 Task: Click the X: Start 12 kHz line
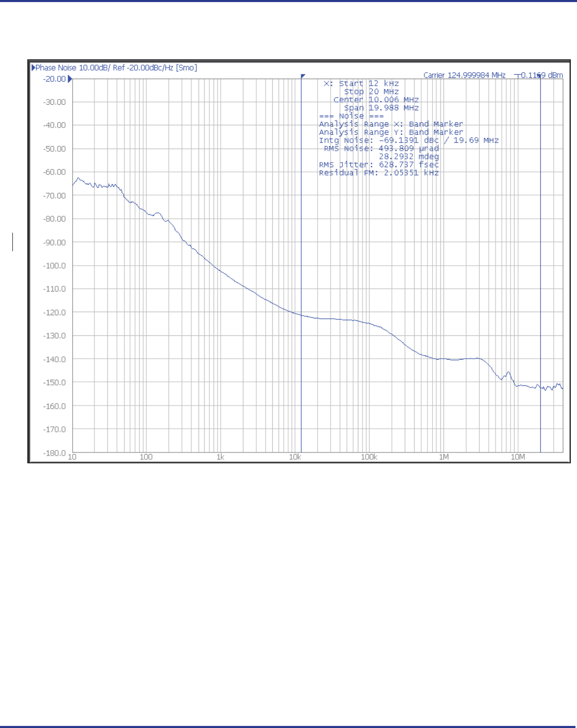361,84
